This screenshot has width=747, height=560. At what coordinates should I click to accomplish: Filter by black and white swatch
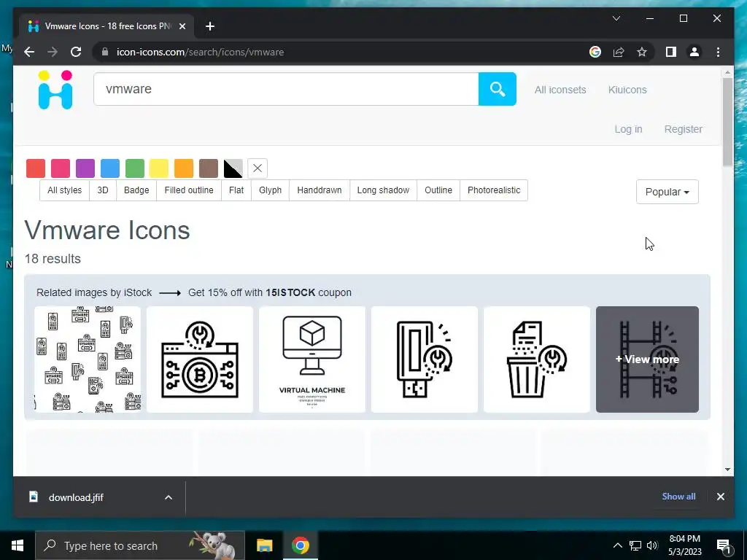click(x=233, y=168)
